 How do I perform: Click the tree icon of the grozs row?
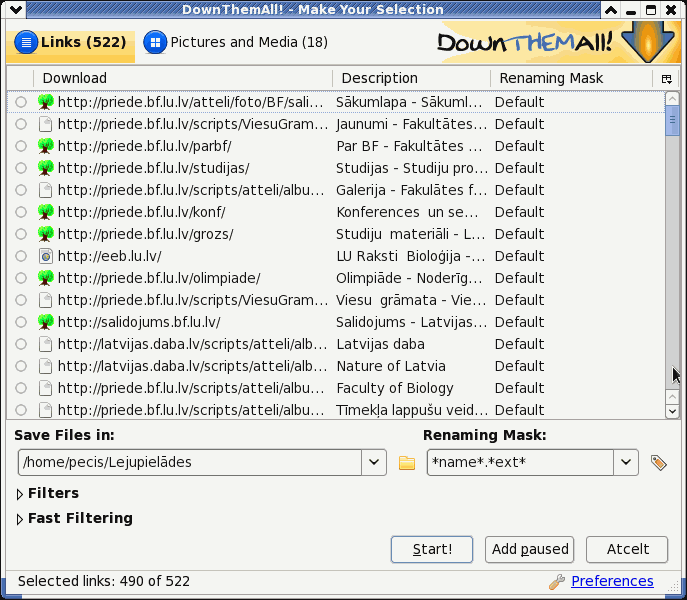[x=46, y=234]
